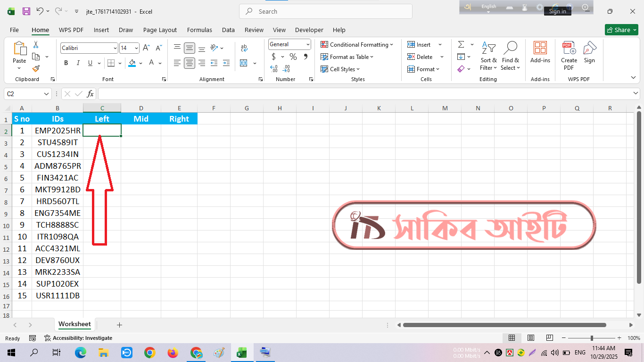Viewport: 644px width, 362px height.
Task: Switch to the Page Layout tab
Action: [x=160, y=30]
